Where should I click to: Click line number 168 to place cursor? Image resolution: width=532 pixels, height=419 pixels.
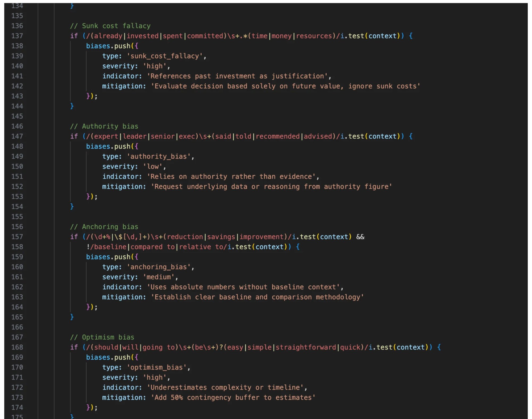pos(17,347)
